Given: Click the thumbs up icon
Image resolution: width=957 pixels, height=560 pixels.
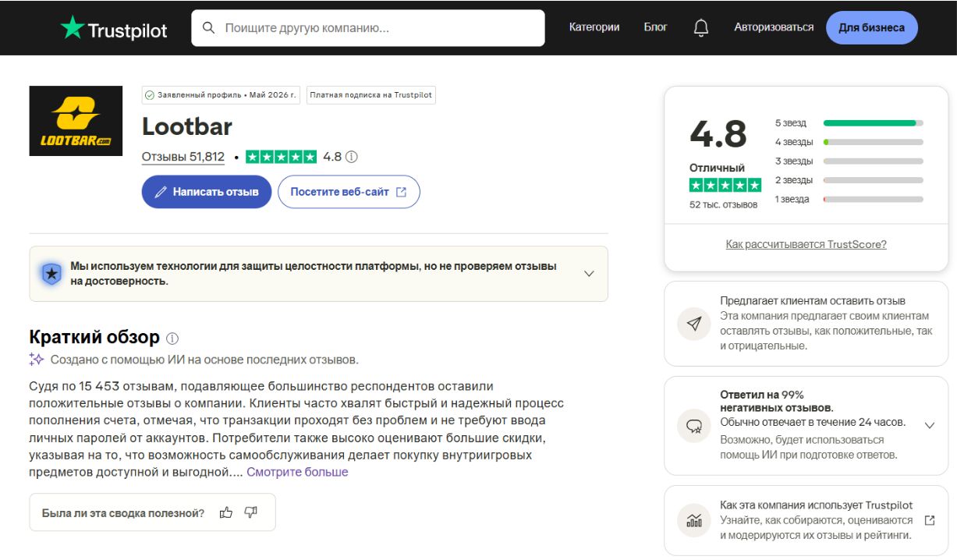Looking at the screenshot, I should [x=226, y=512].
